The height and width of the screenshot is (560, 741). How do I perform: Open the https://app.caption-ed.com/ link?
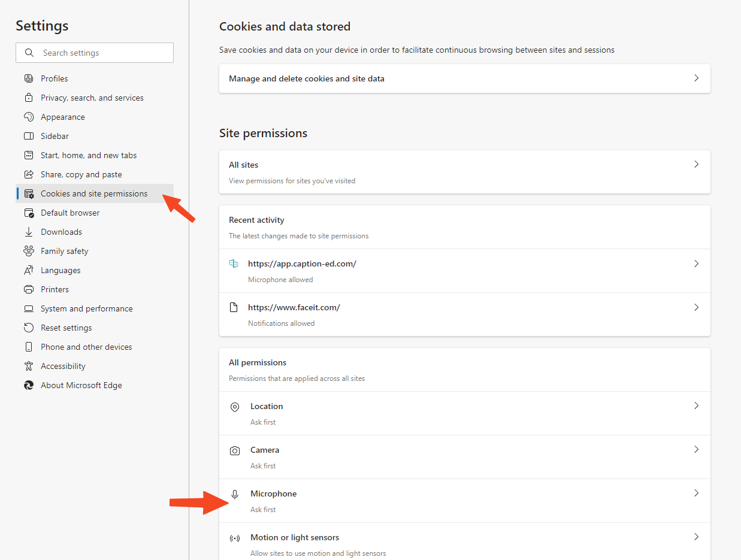point(302,263)
